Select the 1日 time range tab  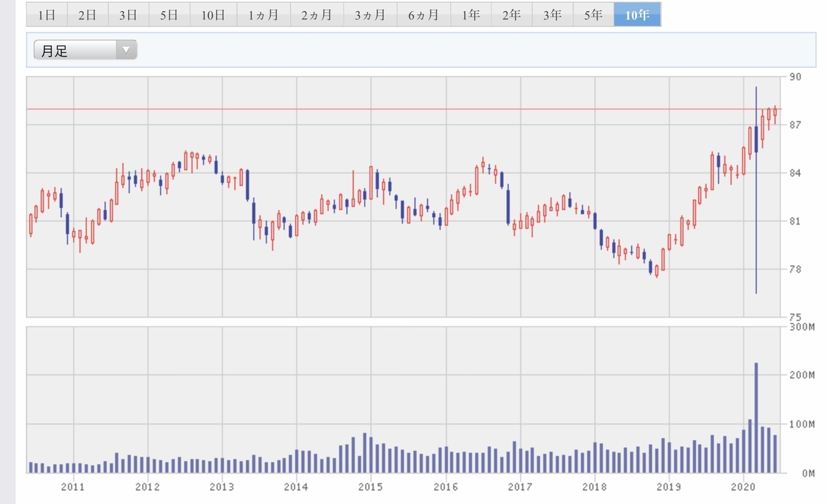(x=48, y=14)
